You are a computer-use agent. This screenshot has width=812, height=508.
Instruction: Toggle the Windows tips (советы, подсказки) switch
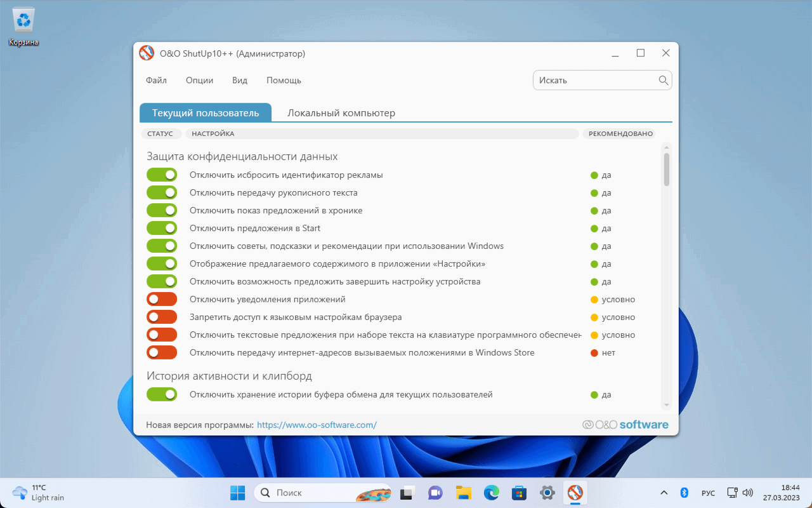[162, 246]
